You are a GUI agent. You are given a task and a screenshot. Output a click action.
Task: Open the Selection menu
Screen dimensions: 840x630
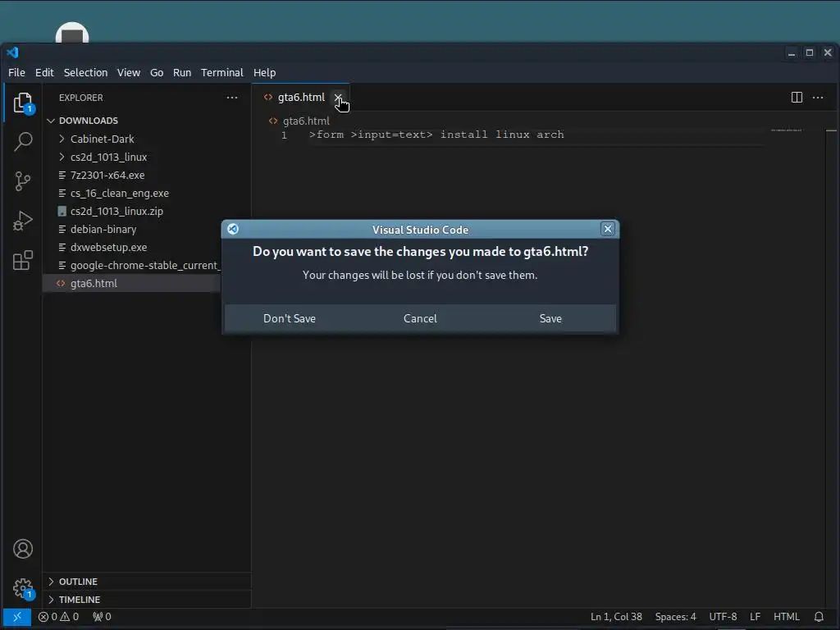coord(85,72)
